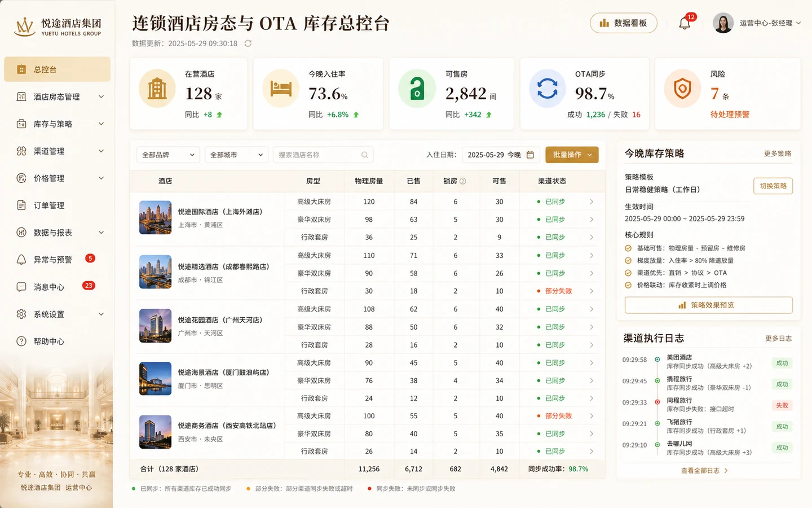The image size is (812, 508).
Task: Click the 风险 shield icon
Action: click(682, 89)
